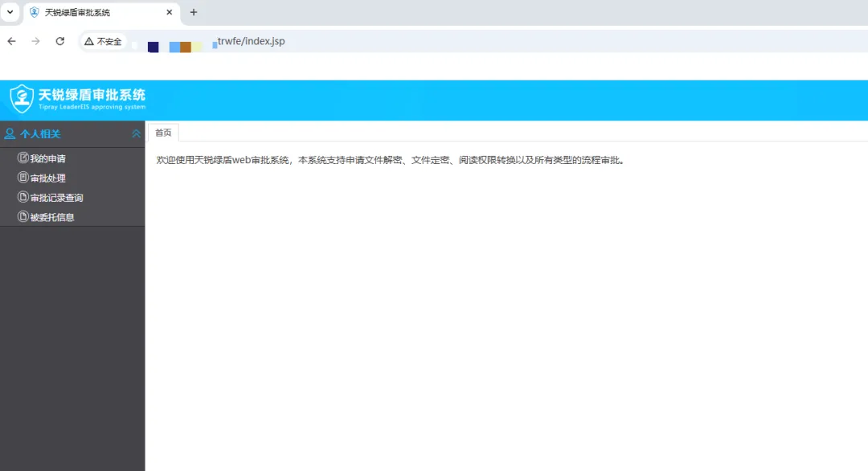Collapse the 个人相关 section with chevron
This screenshot has height=471, width=868.
coord(136,134)
